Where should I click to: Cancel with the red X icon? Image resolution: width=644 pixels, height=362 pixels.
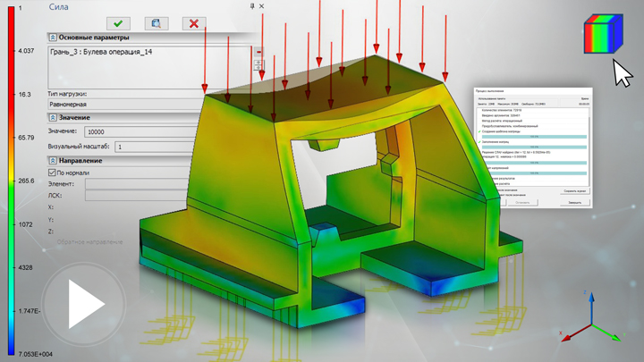coord(192,22)
